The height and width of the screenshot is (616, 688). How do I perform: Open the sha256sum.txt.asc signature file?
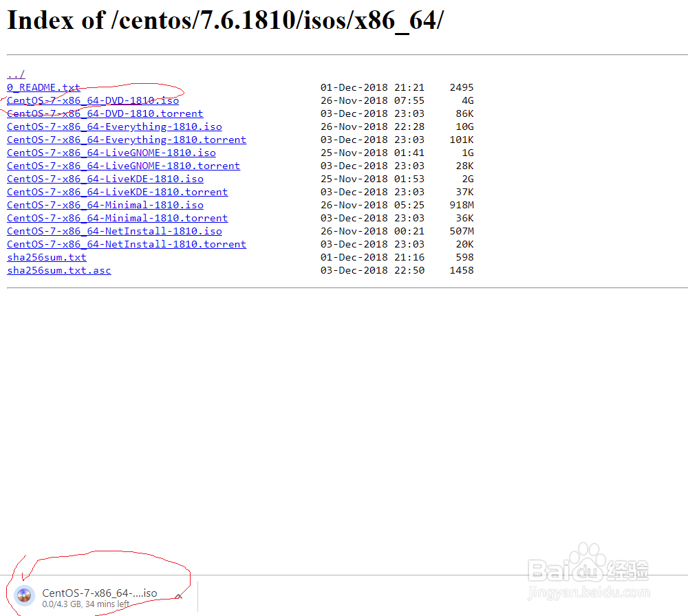[58, 270]
